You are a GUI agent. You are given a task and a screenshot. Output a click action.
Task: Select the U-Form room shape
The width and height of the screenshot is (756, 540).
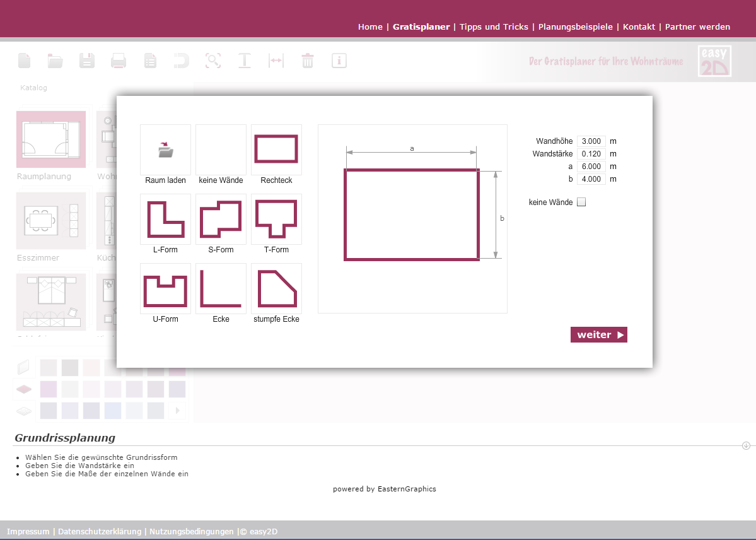[x=165, y=288]
